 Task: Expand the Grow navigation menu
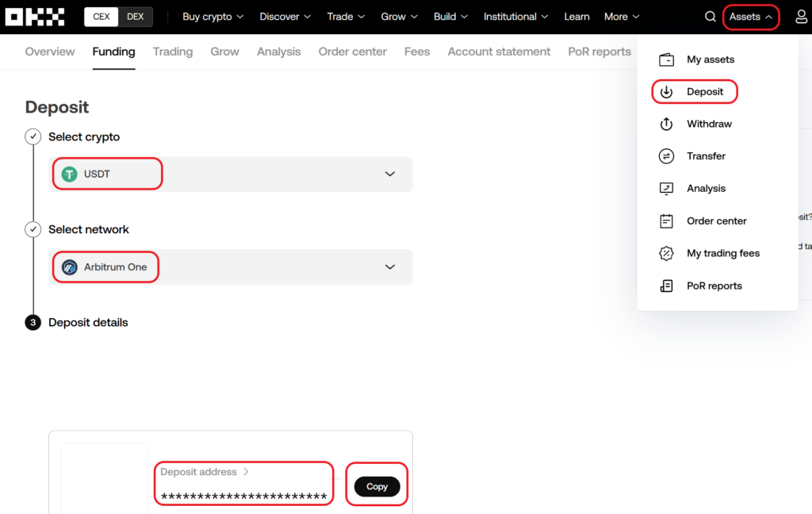click(400, 17)
